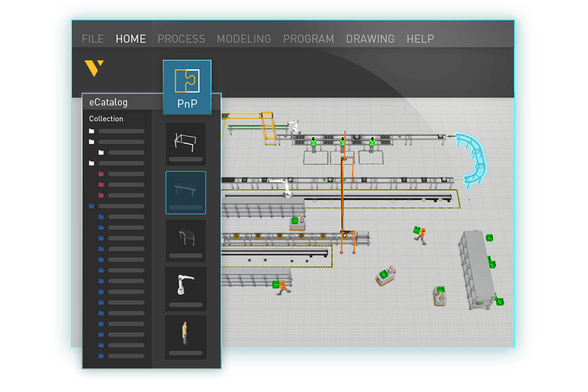Open the HELP tab
The height and width of the screenshot is (392, 588).
420,39
